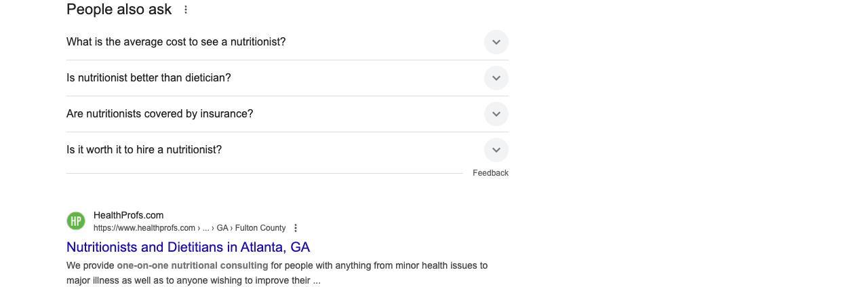Expand chevron for nutritionists covered by insurance
This screenshot has width=868, height=287.
496,114
